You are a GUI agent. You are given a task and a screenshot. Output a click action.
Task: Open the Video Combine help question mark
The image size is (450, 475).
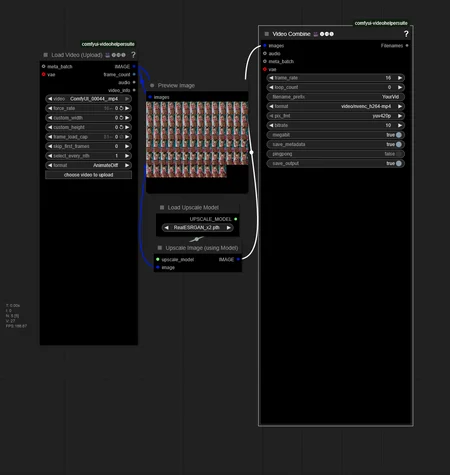(406, 34)
